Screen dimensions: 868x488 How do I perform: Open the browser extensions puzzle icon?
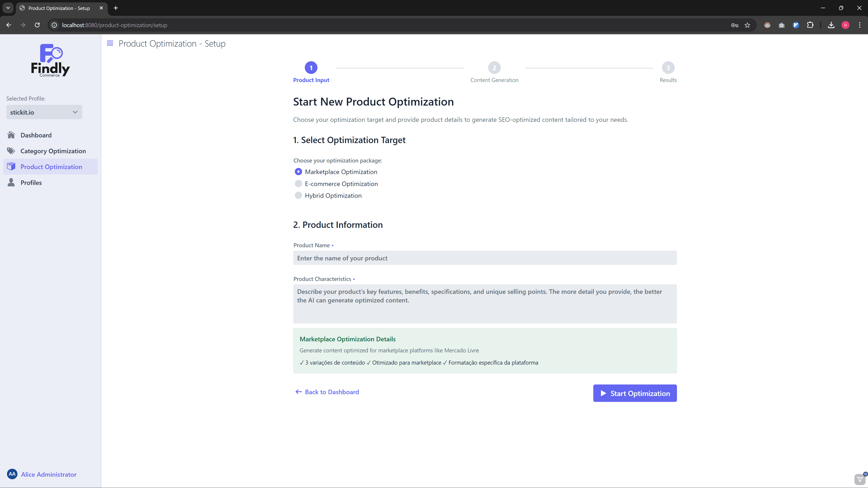(810, 25)
